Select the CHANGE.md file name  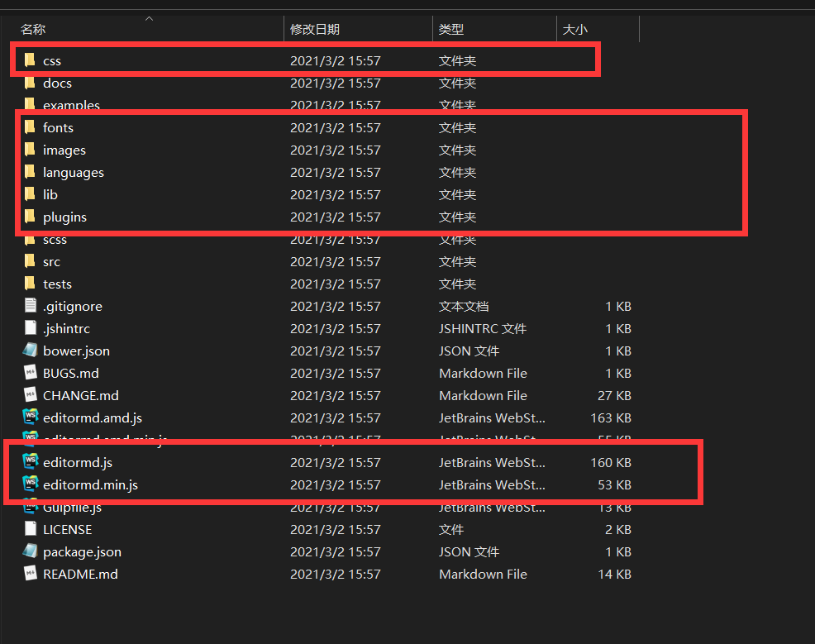(80, 395)
